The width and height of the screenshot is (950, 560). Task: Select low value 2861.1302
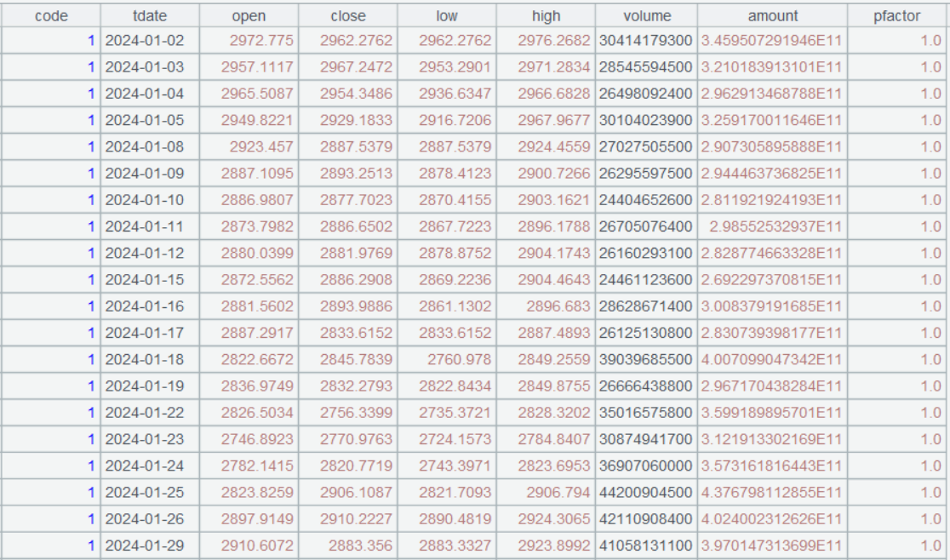(447, 307)
